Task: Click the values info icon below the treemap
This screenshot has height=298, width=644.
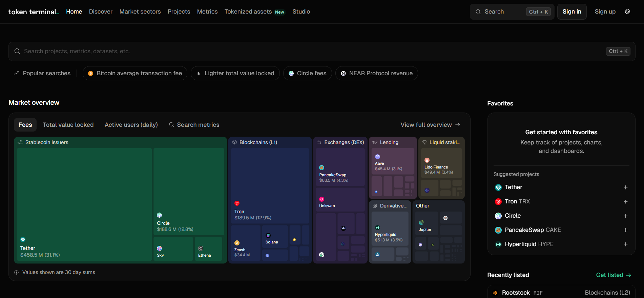Action: (x=16, y=273)
